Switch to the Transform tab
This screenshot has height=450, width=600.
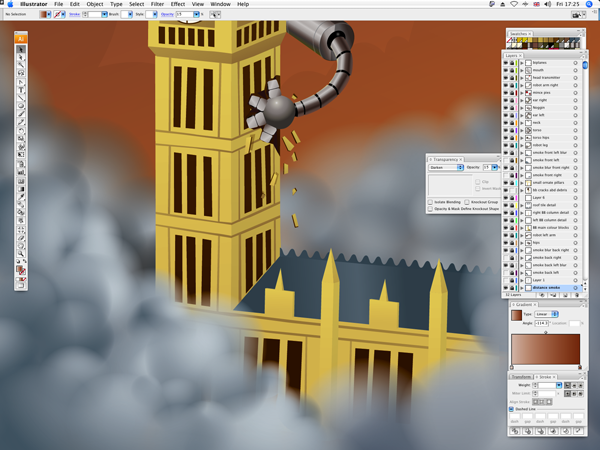[521, 377]
